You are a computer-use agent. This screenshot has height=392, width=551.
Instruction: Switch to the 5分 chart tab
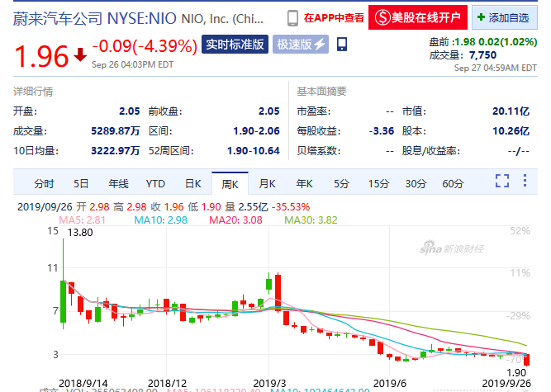(341, 183)
